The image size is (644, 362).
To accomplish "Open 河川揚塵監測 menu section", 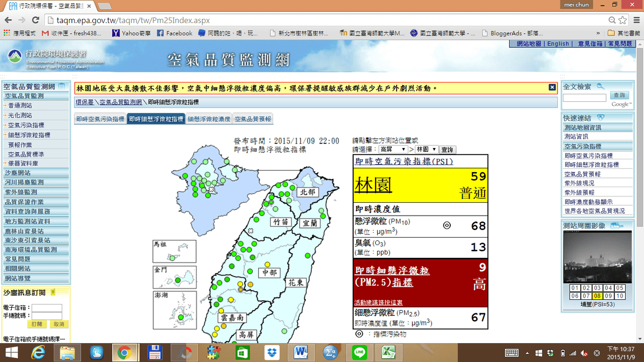I will [x=36, y=182].
